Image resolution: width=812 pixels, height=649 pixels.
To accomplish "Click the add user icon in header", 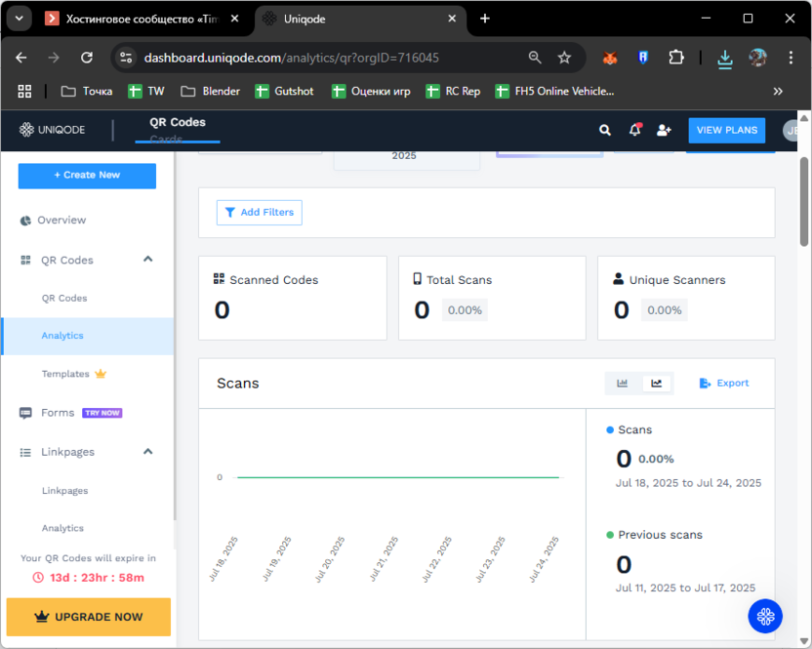I will pos(664,130).
